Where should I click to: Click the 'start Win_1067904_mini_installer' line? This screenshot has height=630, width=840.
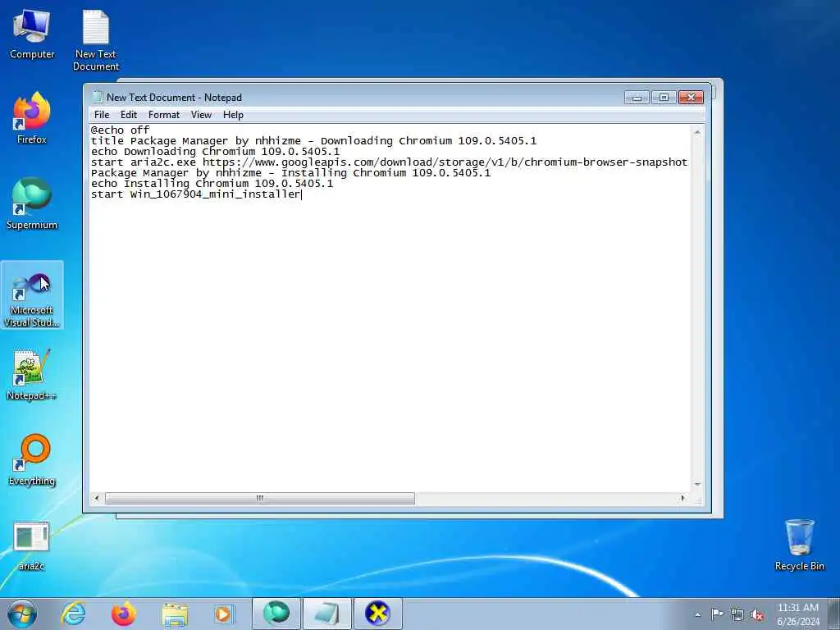tap(196, 194)
